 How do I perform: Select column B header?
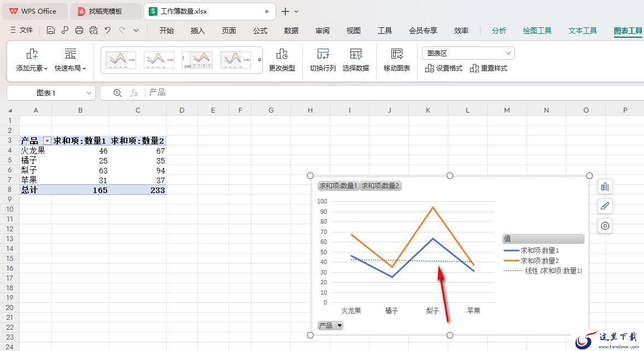pyautogui.click(x=80, y=110)
